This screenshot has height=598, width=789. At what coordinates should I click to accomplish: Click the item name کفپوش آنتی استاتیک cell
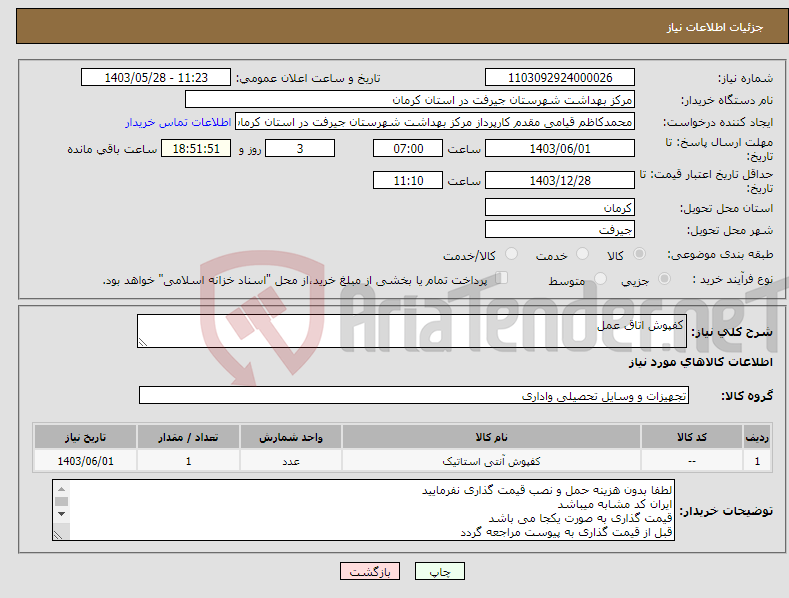point(491,461)
